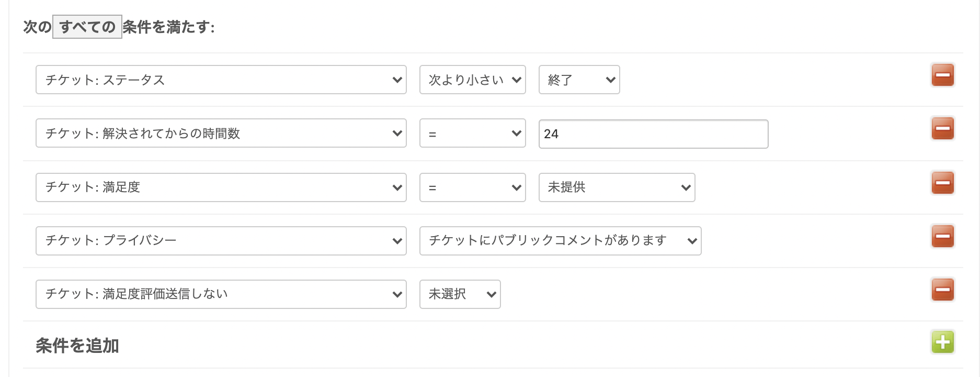Delete the privacy condition row
Viewport: 980px width, 377px height.
tap(942, 236)
